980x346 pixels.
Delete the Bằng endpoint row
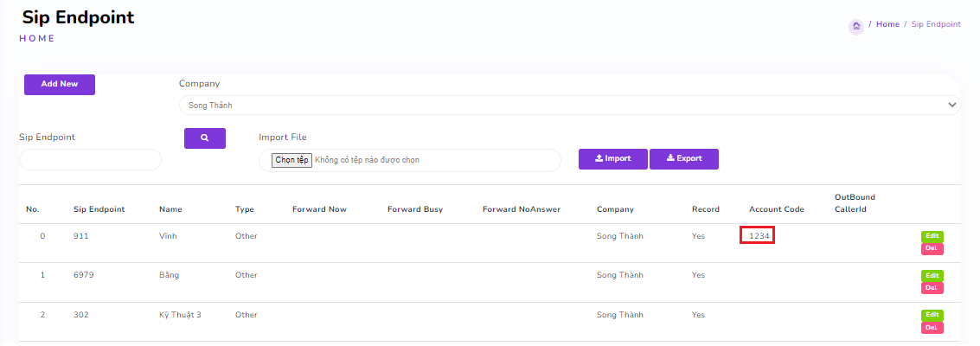(932, 288)
